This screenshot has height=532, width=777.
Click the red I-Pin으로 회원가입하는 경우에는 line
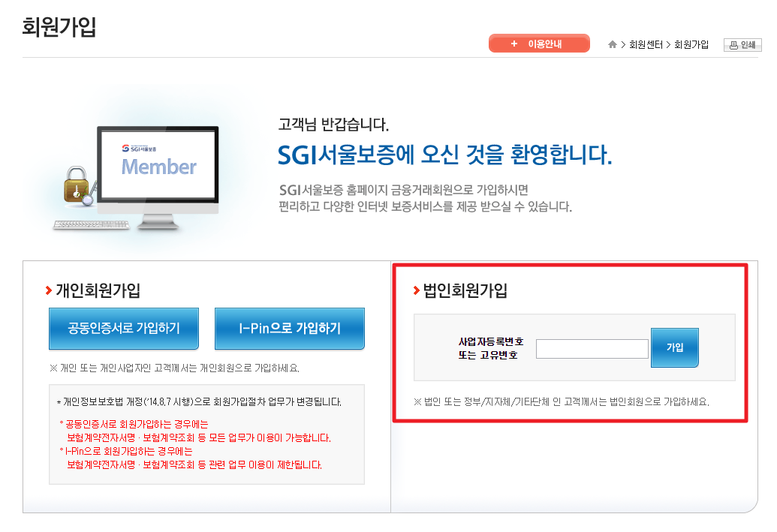pos(126,451)
